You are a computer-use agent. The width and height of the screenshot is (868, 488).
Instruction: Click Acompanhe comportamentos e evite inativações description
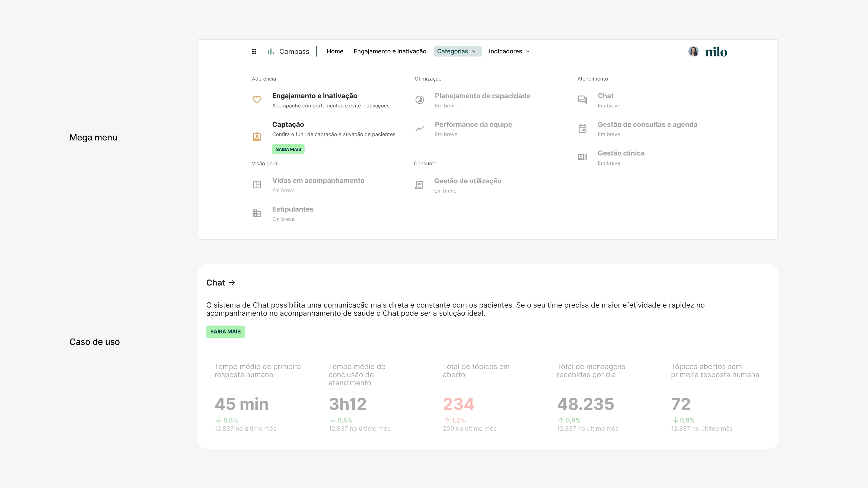(x=331, y=106)
